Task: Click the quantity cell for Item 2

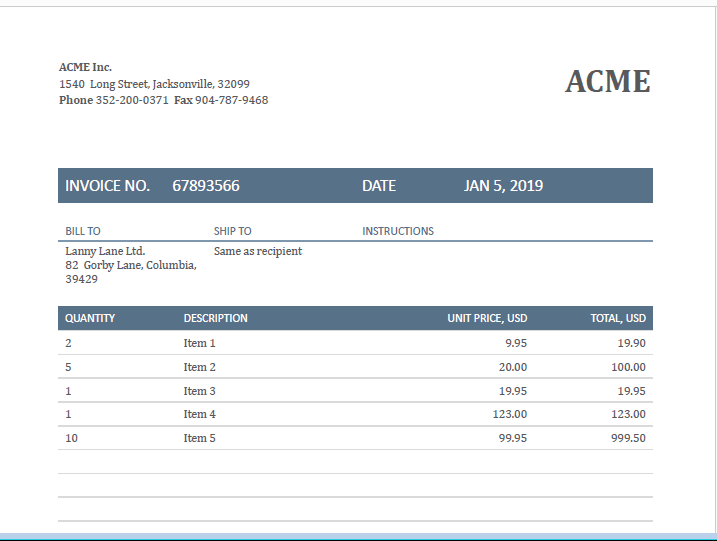Action: pos(68,367)
